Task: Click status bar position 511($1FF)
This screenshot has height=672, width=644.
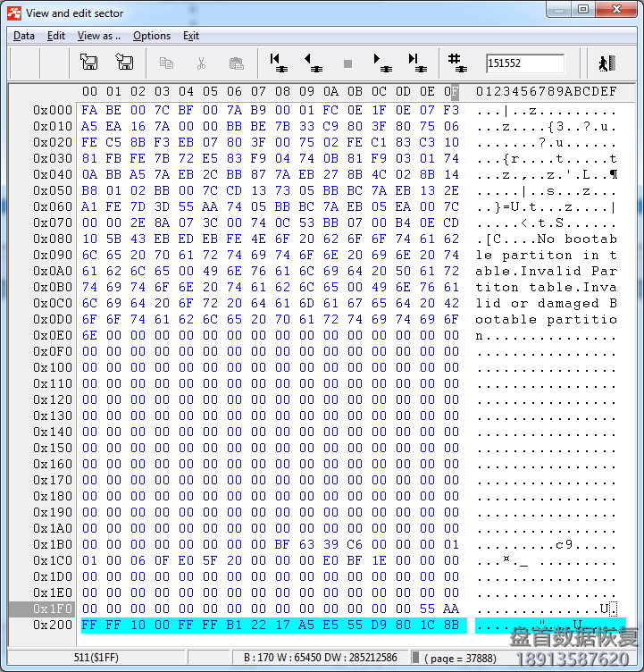Action: coord(96,658)
